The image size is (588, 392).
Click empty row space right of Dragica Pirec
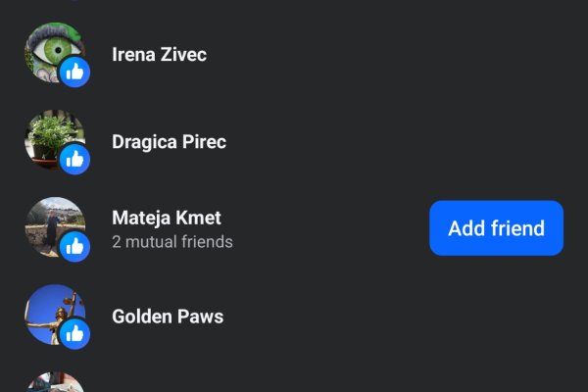(392, 141)
